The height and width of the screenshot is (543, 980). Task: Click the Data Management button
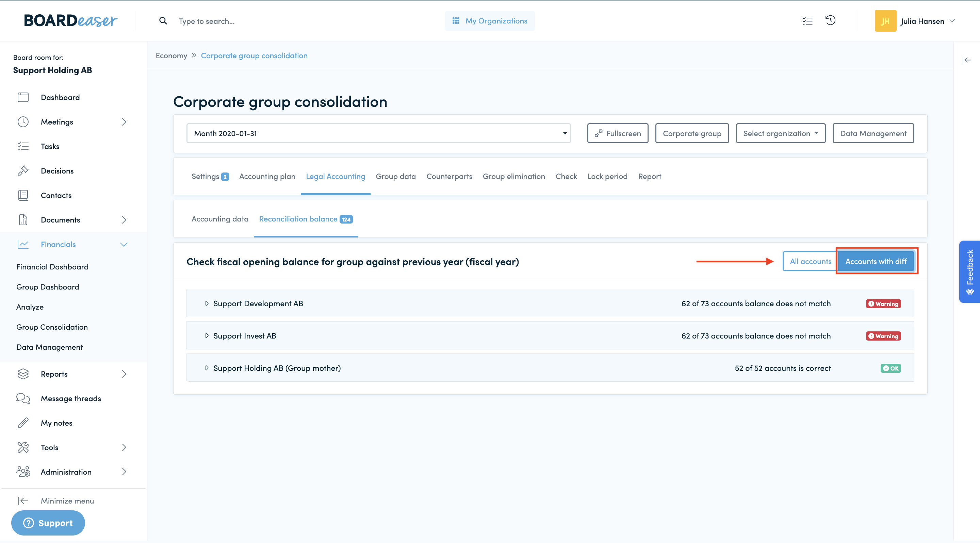tap(873, 133)
